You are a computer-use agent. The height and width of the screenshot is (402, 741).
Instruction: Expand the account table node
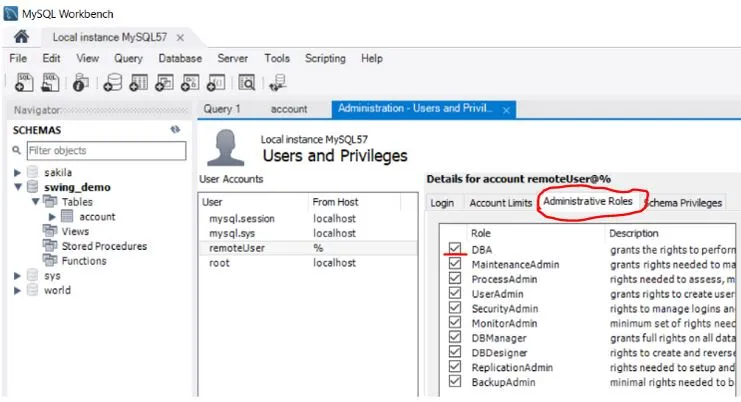[x=52, y=217]
